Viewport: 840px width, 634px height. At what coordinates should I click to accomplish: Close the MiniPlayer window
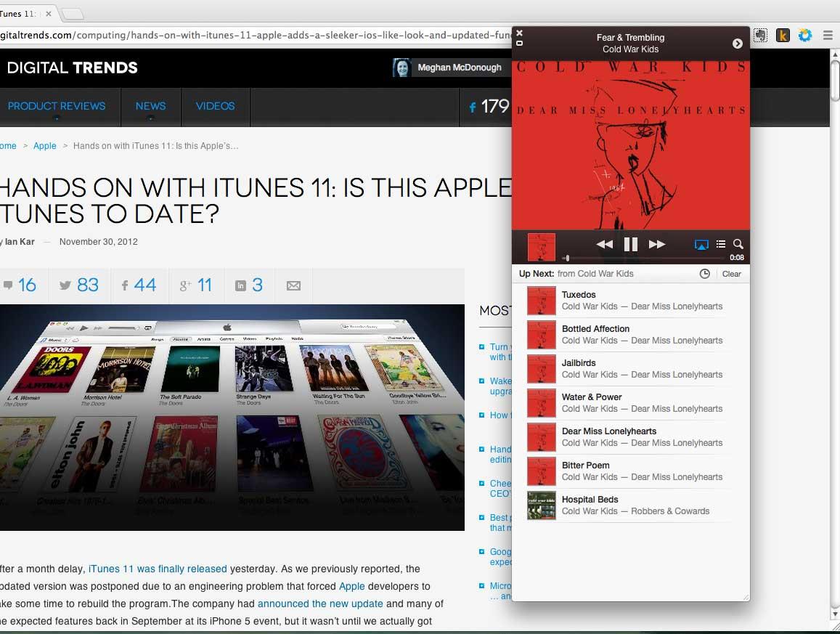pyautogui.click(x=519, y=33)
